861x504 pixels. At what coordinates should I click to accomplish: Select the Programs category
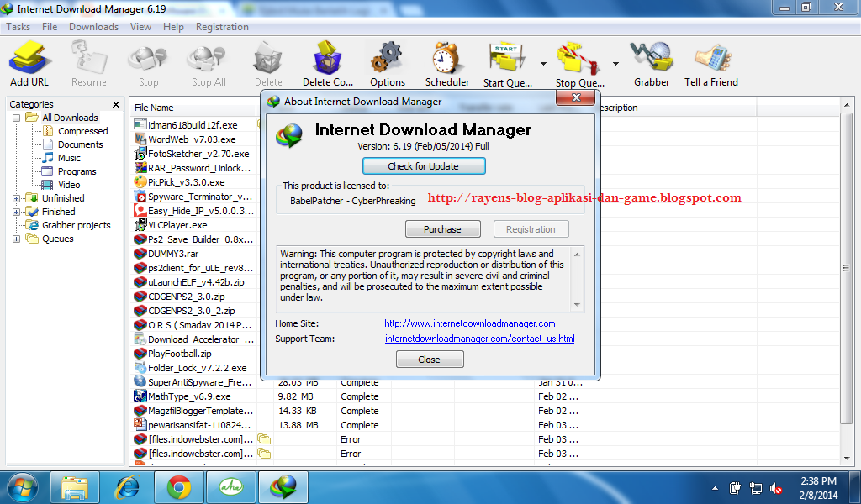pyautogui.click(x=77, y=171)
